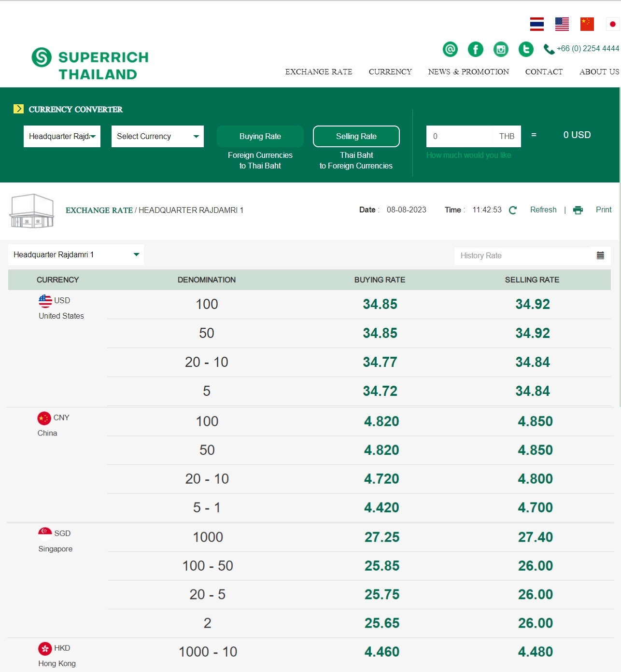
Task: Click the SGD Singapore flag icon
Action: (45, 533)
